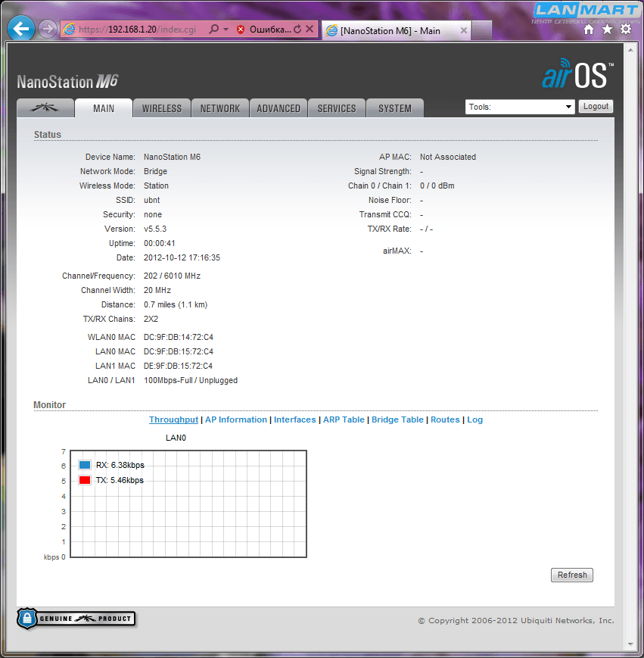Expand address bar autocomplete dropdown arrow

pyautogui.click(x=226, y=29)
